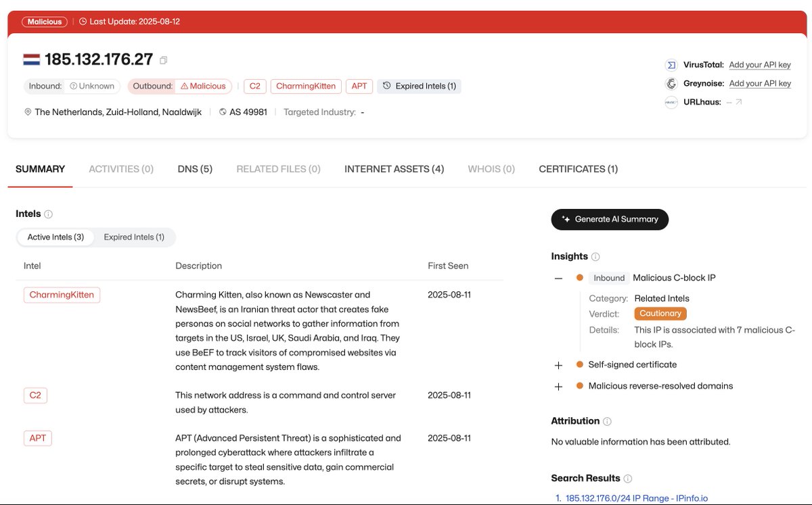This screenshot has width=812, height=505.
Task: Open the RELATED FILES (0) tab
Action: (x=278, y=169)
